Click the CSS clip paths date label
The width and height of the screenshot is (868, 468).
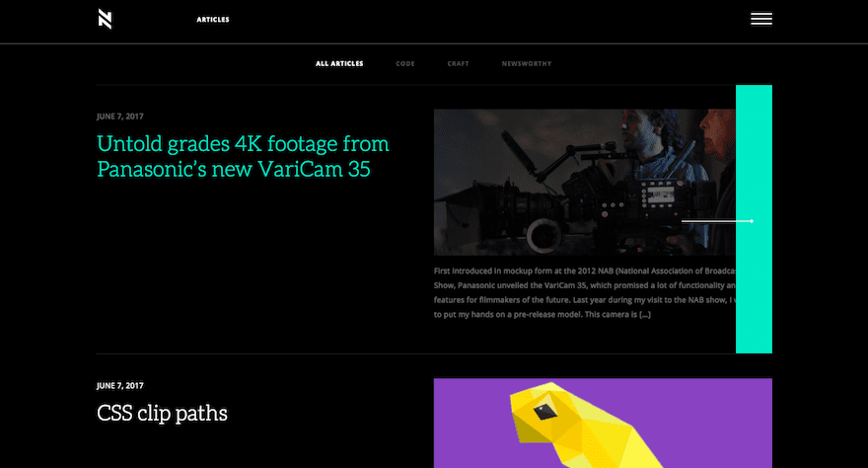(120, 385)
